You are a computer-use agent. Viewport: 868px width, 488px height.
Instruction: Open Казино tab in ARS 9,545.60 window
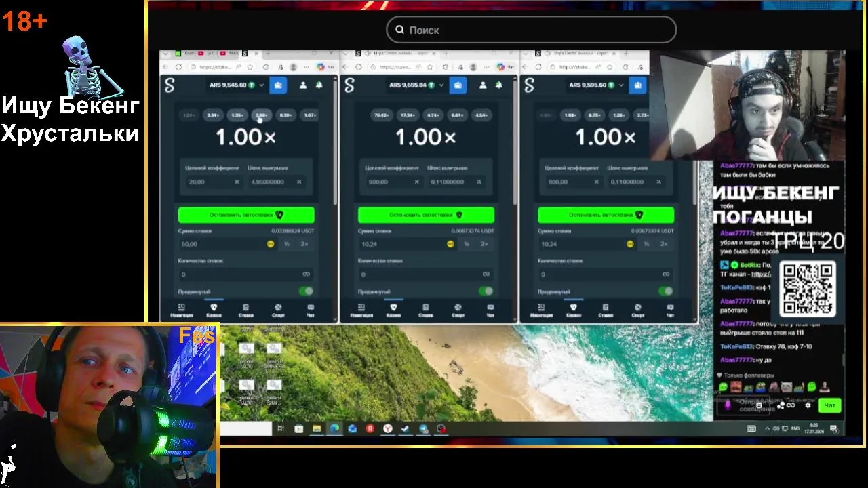click(x=214, y=310)
